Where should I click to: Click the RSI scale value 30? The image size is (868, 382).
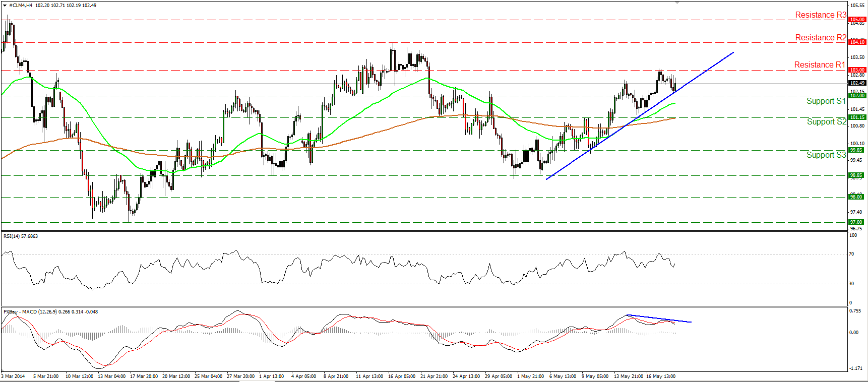click(852, 284)
